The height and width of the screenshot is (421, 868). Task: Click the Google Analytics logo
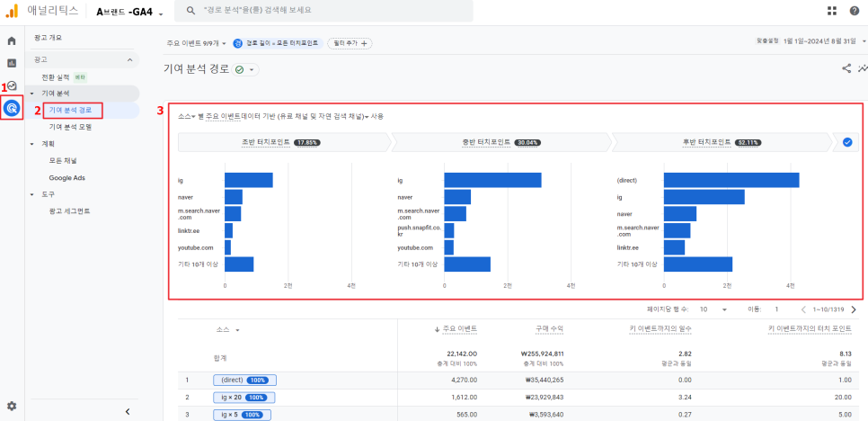point(12,11)
